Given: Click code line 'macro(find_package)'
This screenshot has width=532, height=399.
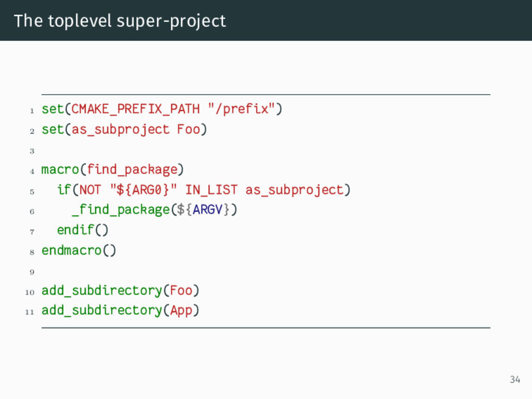Looking at the screenshot, I should [113, 169].
